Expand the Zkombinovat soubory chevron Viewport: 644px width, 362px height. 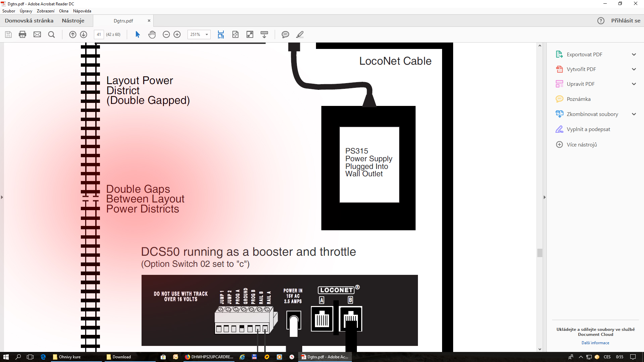[634, 114]
